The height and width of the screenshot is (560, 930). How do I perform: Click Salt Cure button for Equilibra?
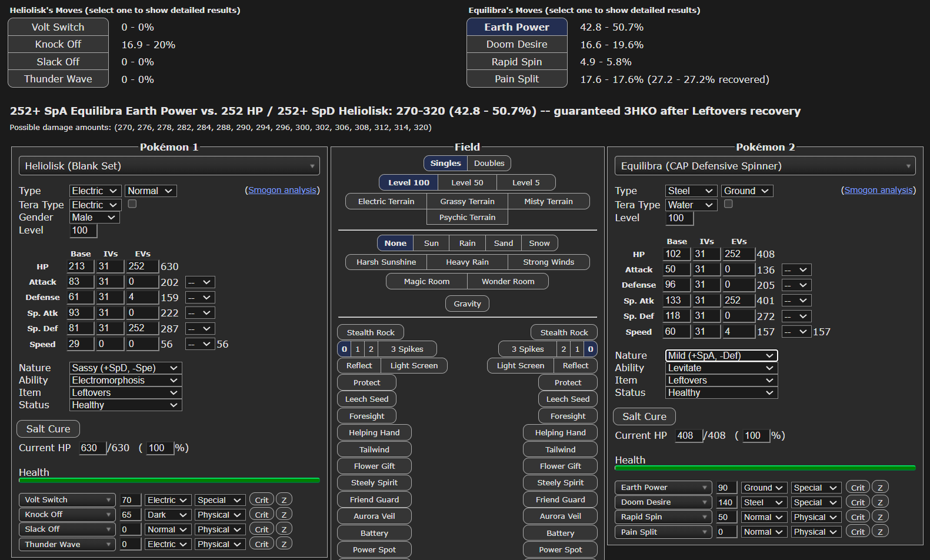coord(644,416)
